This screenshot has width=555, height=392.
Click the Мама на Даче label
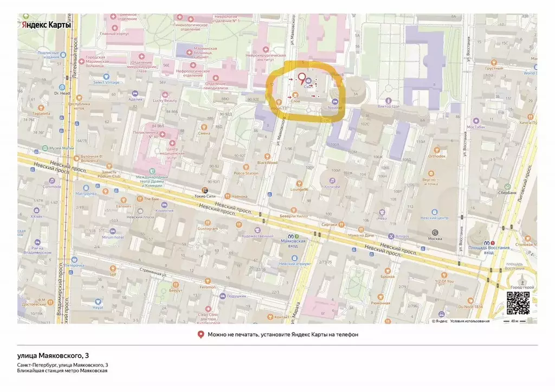click(x=361, y=235)
